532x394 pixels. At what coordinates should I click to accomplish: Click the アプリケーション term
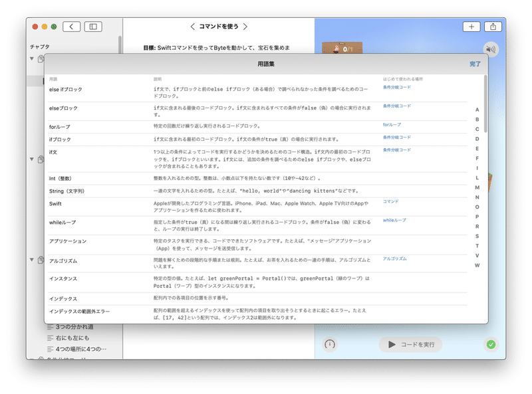[x=68, y=241]
